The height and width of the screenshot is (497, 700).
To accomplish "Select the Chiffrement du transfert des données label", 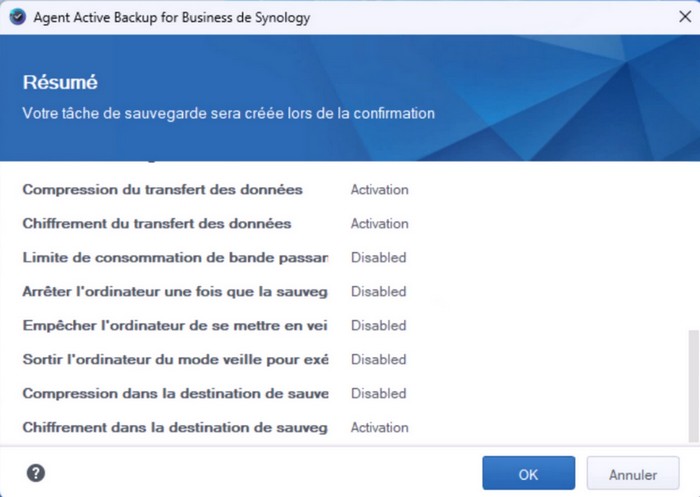I will point(157,224).
